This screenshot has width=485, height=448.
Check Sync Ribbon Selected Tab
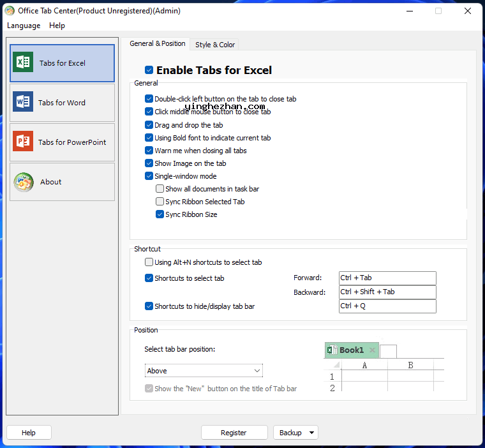160,202
